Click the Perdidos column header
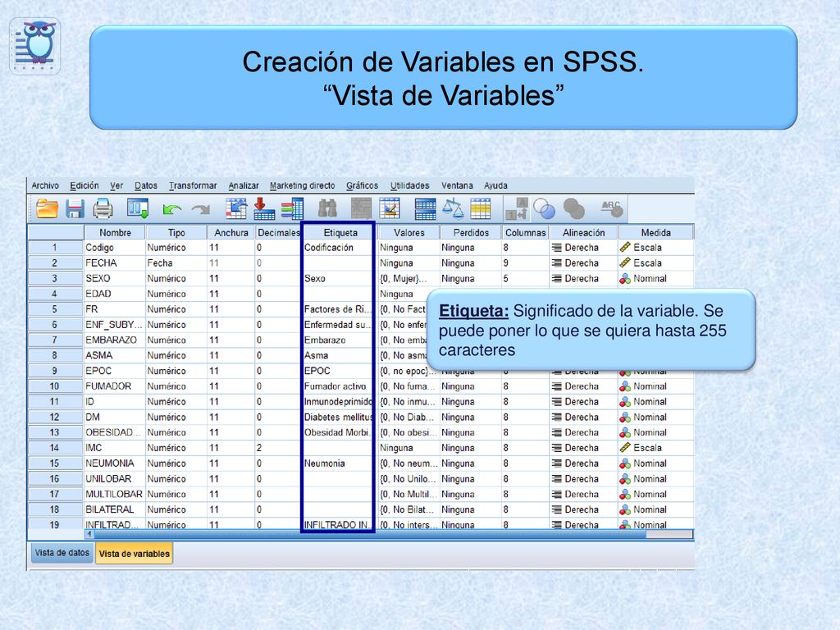The image size is (840, 630). tap(471, 232)
